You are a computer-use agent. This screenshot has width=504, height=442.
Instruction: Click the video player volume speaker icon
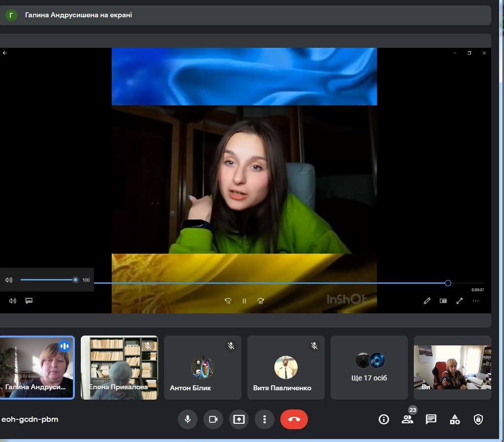coord(13,301)
